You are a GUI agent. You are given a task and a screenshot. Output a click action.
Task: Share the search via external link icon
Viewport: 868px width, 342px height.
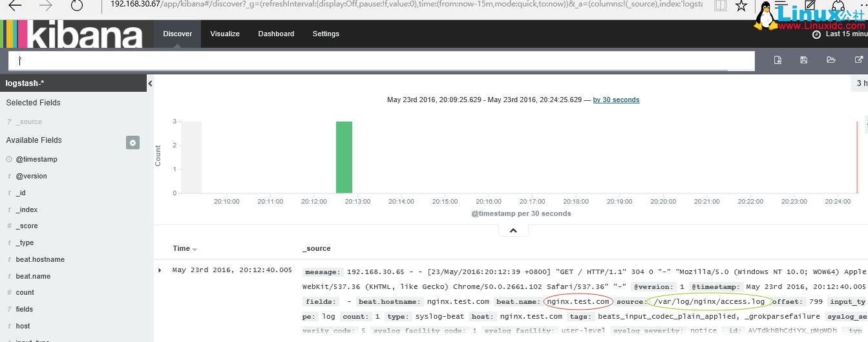coord(858,60)
